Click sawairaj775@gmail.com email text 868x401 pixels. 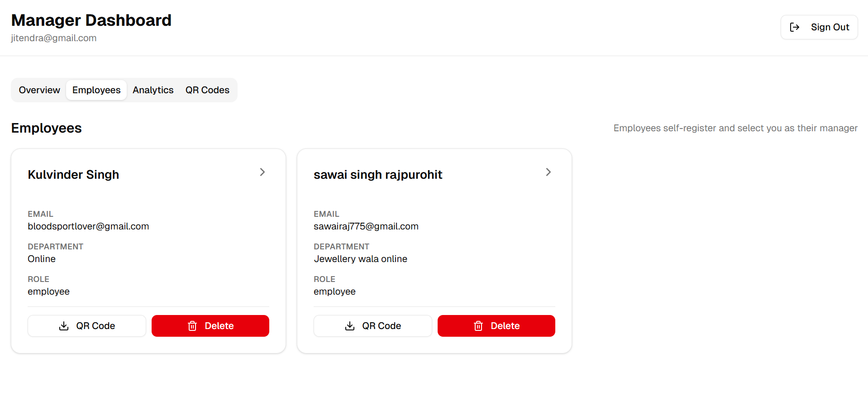[366, 226]
